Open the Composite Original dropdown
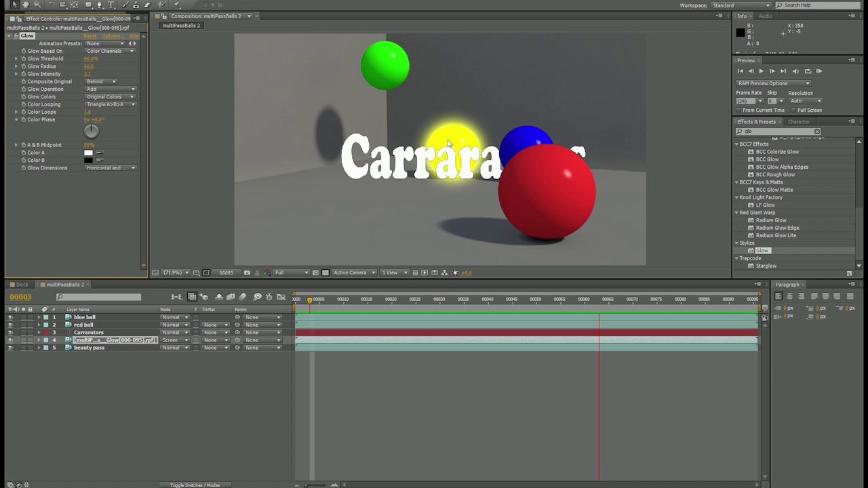 click(101, 82)
